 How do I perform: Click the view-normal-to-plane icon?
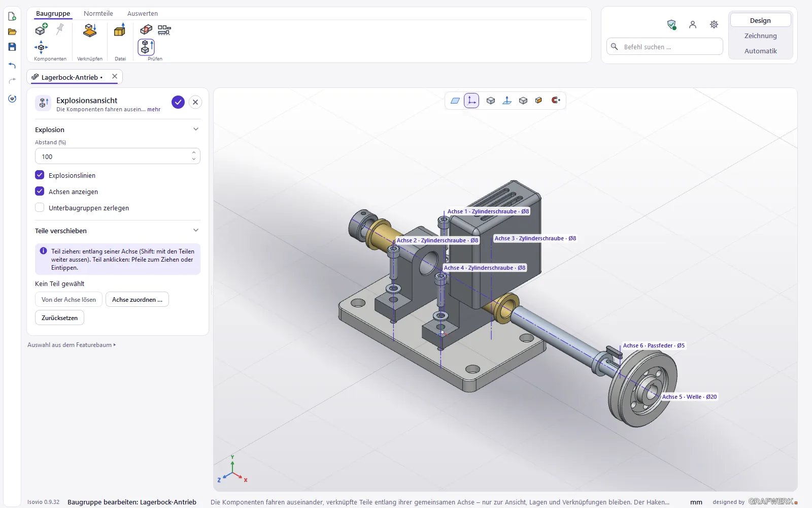(506, 101)
